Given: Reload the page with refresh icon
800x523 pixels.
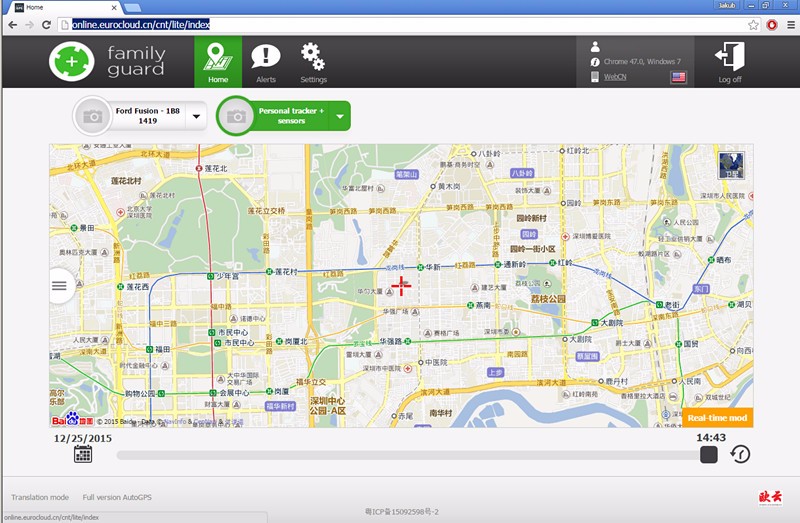Looking at the screenshot, I should pyautogui.click(x=46, y=24).
